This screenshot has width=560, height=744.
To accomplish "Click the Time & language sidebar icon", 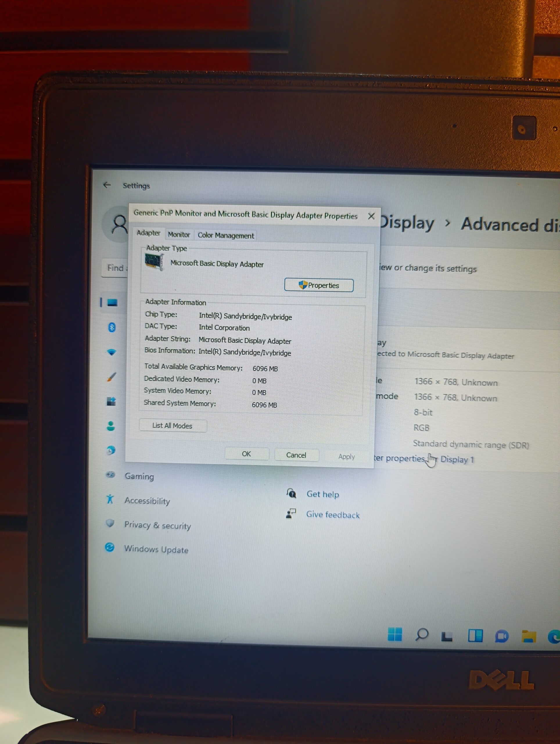I will pyautogui.click(x=111, y=450).
